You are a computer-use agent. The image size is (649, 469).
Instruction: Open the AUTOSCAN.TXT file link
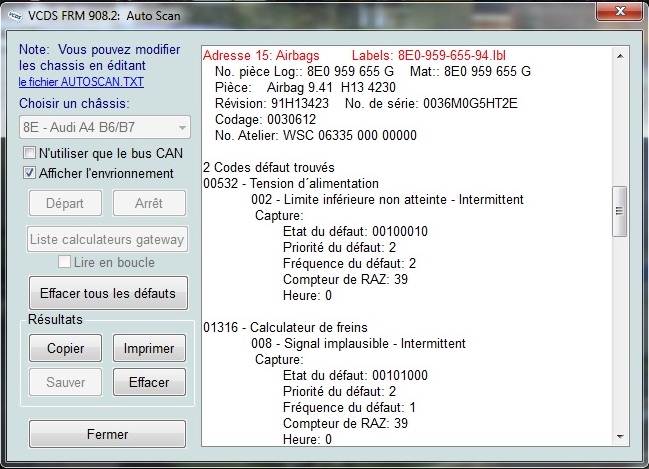click(x=81, y=82)
